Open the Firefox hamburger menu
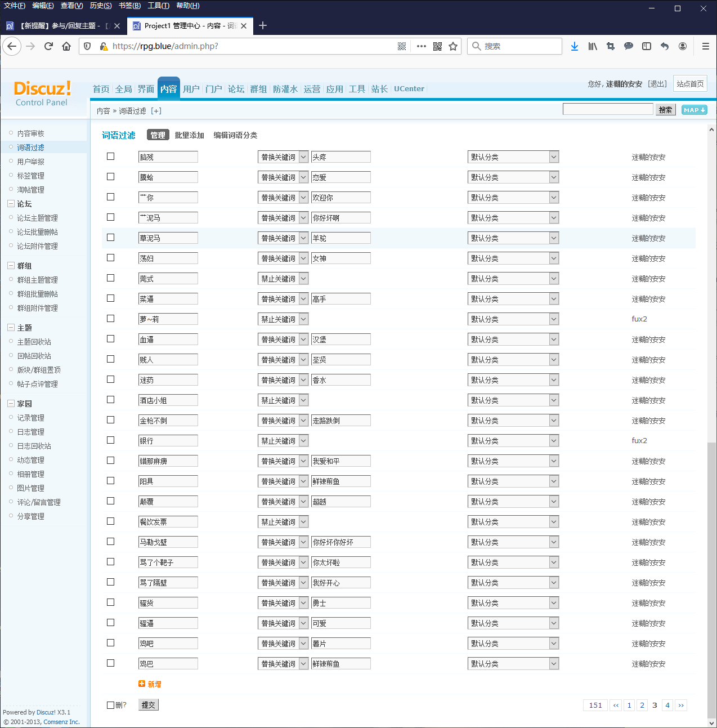717x728 pixels. tap(705, 46)
